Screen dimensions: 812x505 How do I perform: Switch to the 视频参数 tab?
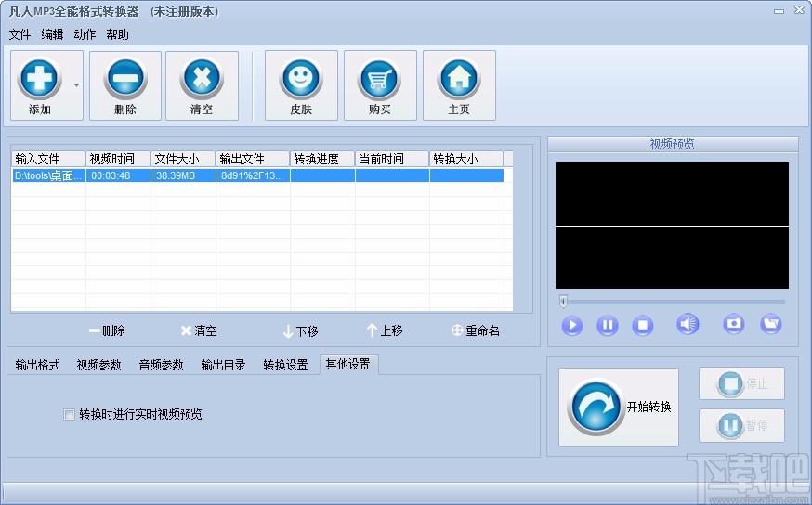(x=98, y=365)
